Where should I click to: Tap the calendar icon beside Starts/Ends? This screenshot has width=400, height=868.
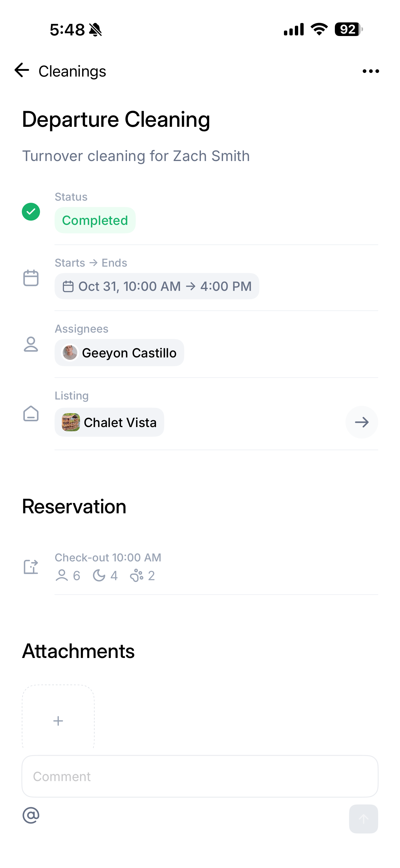(x=31, y=278)
